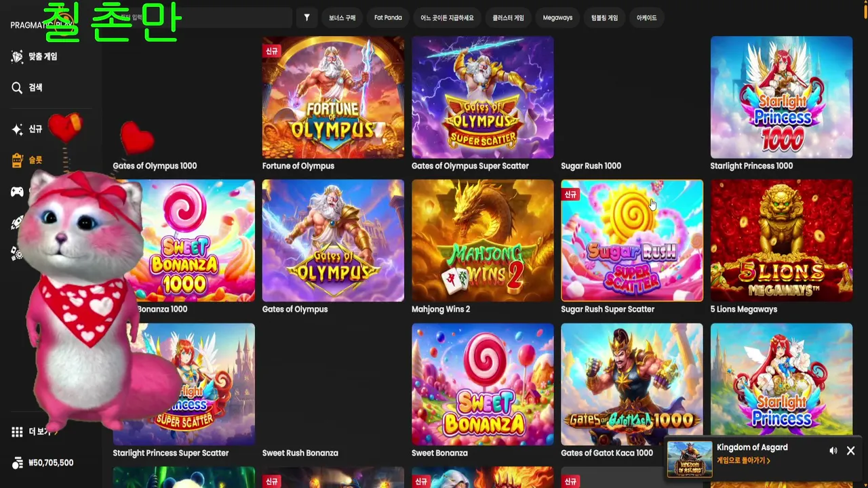Open Starlight Princess 1000 thumbnail
The image size is (868, 488).
click(781, 97)
